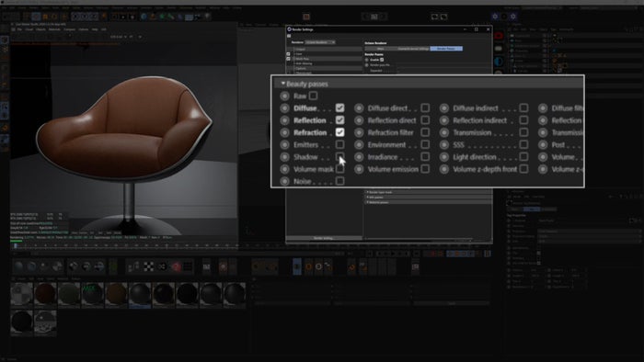Viewport: 644px width, 362px height.
Task: Click the half-circle icon right of Render Settings window
Action: click(x=499, y=62)
